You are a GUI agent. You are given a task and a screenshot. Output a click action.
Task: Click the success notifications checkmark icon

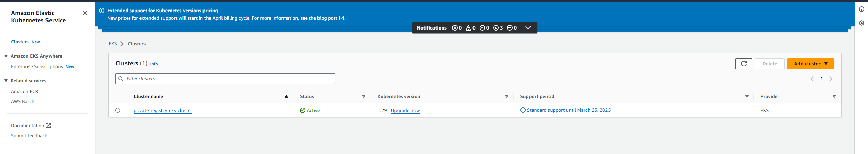coord(482,28)
